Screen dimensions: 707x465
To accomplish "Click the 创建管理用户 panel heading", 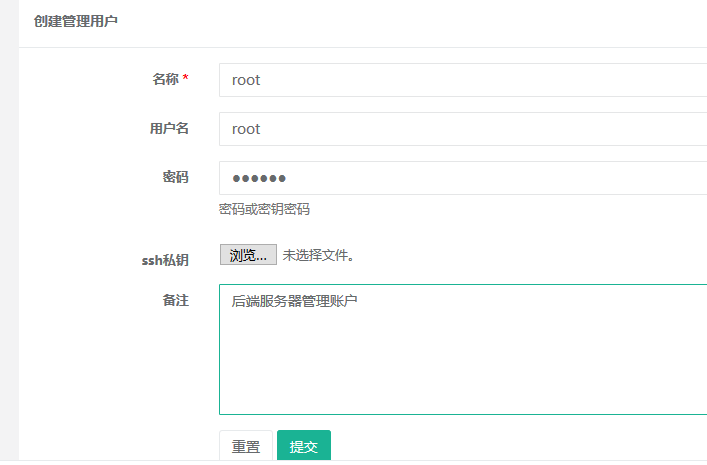I will tap(75, 21).
